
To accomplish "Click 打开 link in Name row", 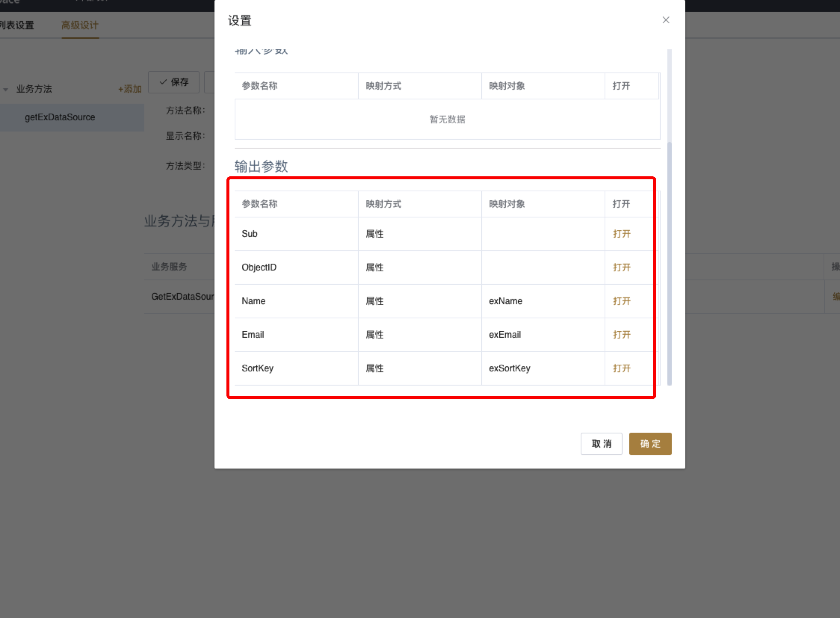I will point(621,301).
